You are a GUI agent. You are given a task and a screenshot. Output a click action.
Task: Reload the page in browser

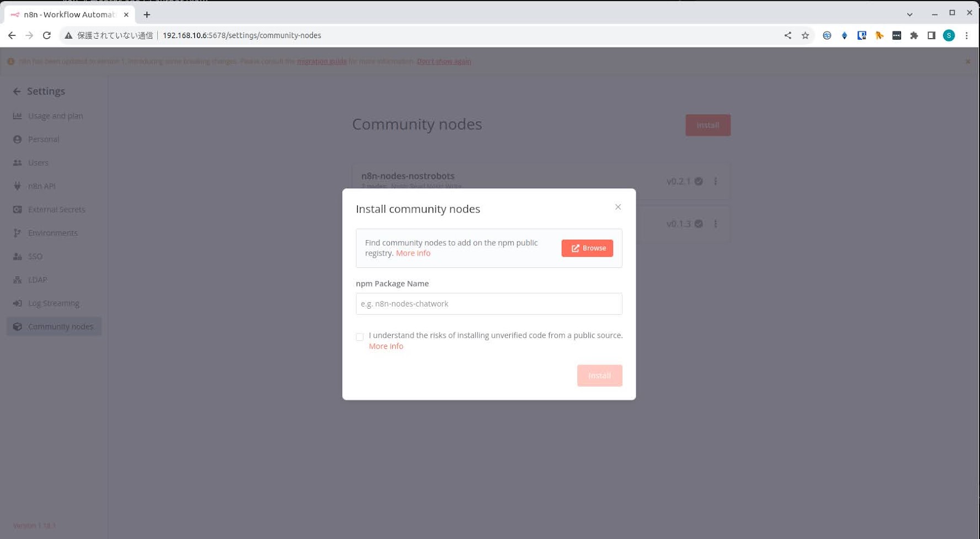tap(47, 35)
